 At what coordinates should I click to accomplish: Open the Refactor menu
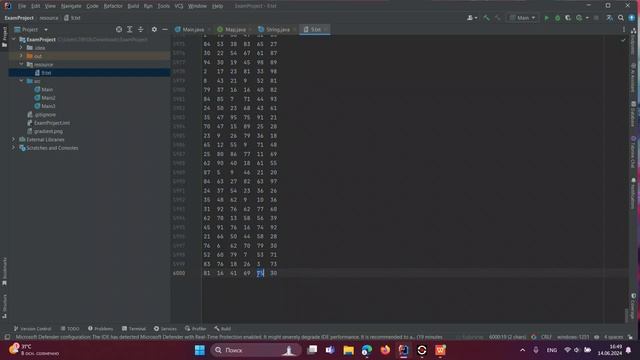coord(113,6)
